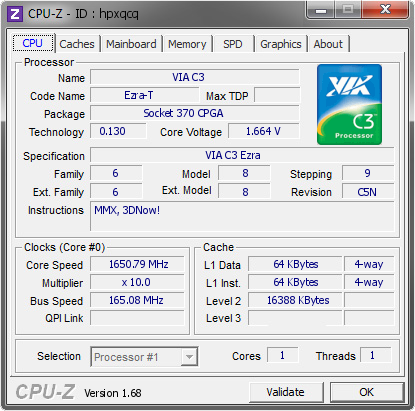Click the Level 2 cache size field
The height and width of the screenshot is (411, 415).
click(x=295, y=300)
